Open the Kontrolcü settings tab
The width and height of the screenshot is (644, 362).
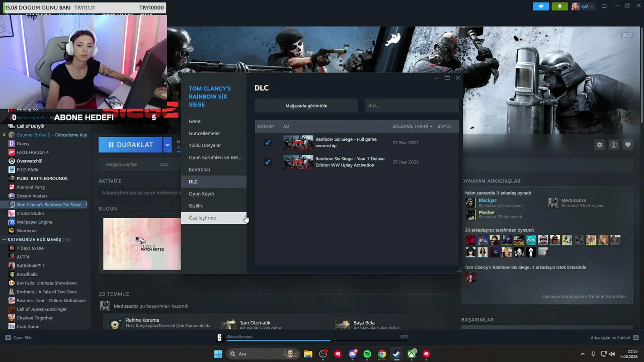(214, 169)
